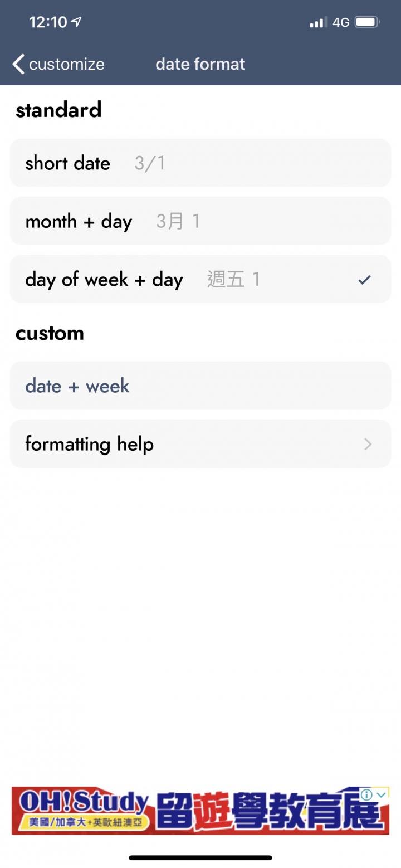Image resolution: width=401 pixels, height=868 pixels.
Task: Tap the home indicator bar
Action: [x=200, y=857]
